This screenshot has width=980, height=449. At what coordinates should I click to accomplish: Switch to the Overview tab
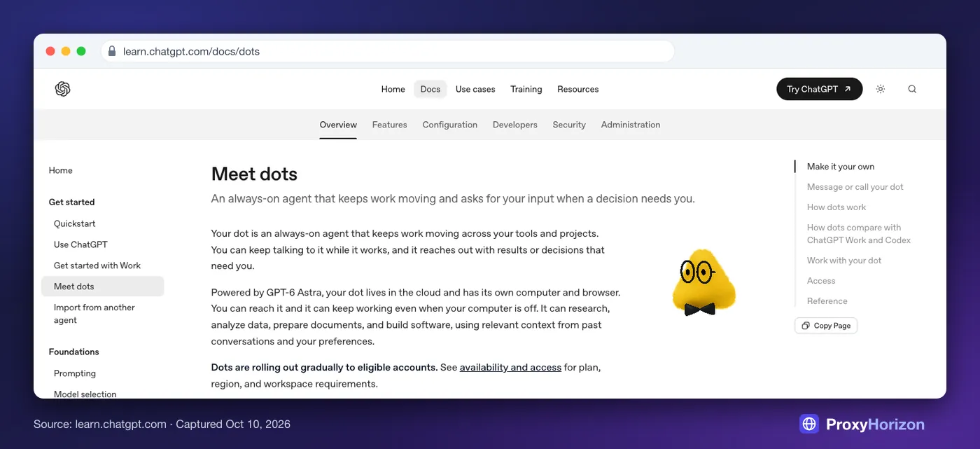(x=338, y=125)
